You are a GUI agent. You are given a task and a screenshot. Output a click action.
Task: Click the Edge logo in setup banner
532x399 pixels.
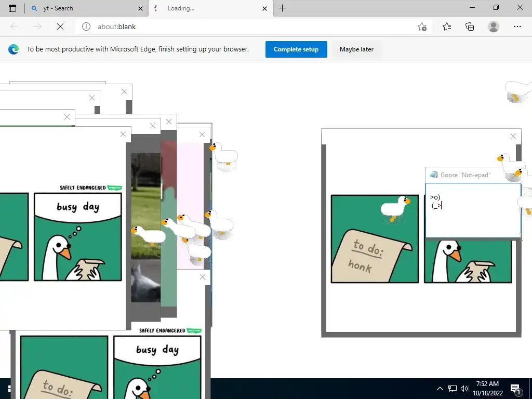pos(14,49)
